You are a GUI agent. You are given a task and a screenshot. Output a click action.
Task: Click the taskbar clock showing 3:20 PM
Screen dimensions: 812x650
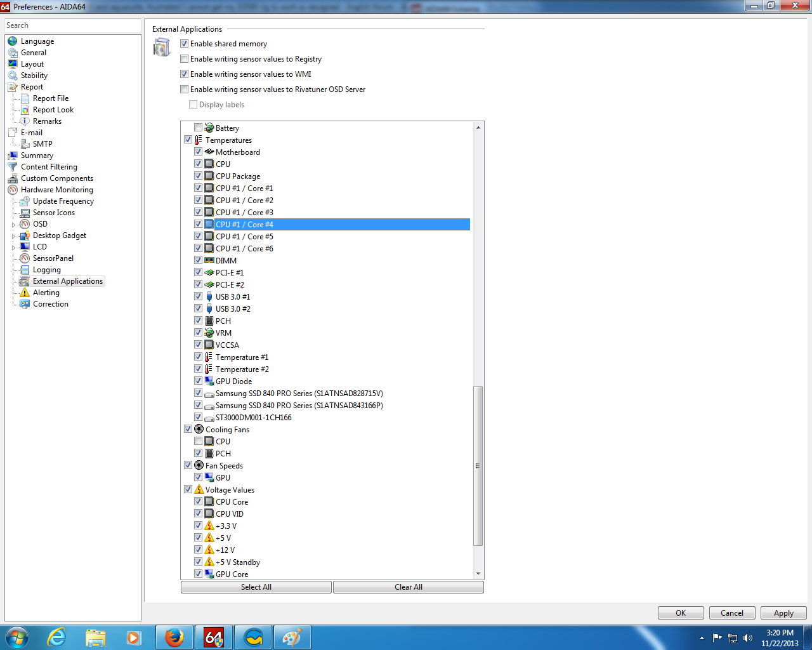[x=780, y=638]
